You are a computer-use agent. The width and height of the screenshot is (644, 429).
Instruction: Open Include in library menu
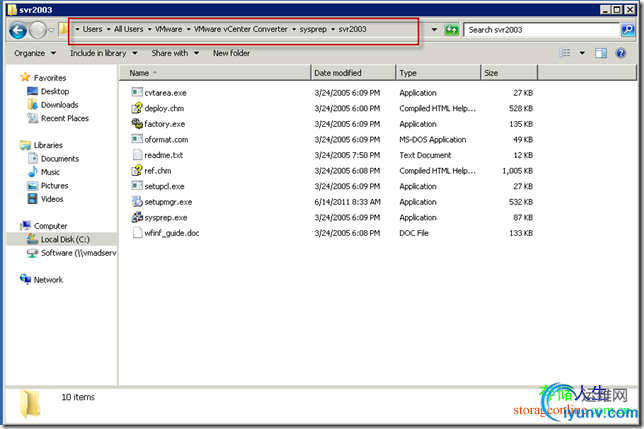click(x=104, y=53)
